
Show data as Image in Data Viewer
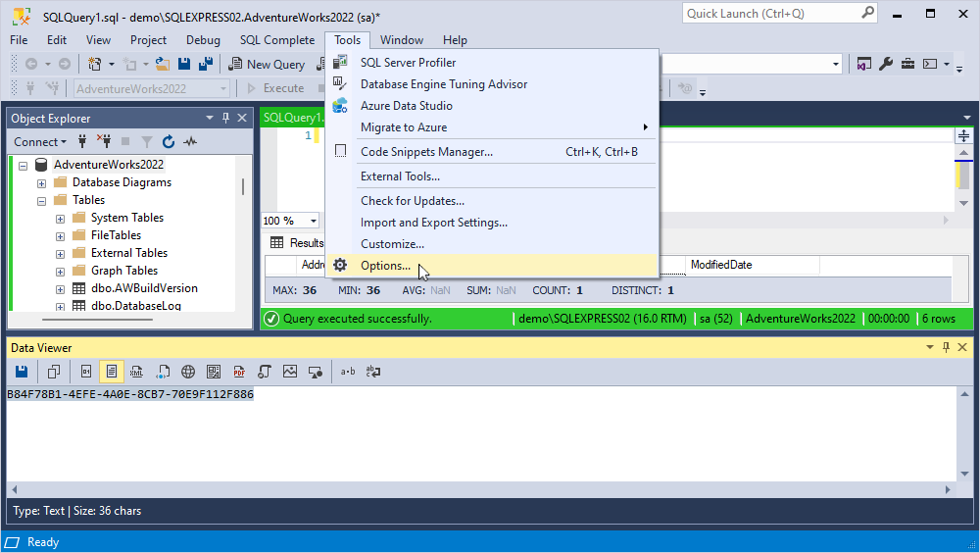coord(290,372)
